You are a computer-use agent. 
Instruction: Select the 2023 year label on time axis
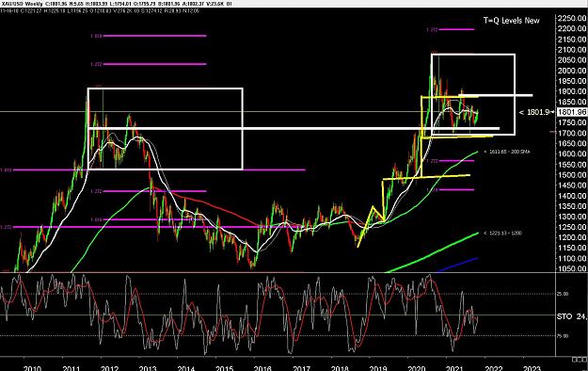click(x=532, y=368)
